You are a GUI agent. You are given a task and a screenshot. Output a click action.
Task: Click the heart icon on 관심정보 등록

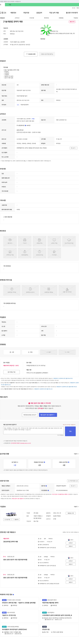[27, 54]
